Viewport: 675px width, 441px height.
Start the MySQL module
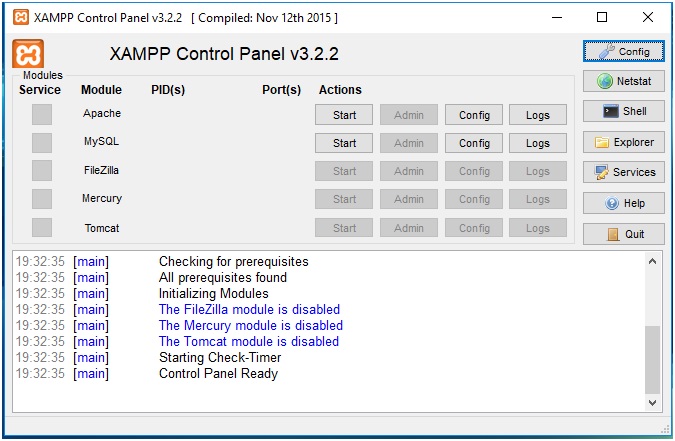pos(344,143)
